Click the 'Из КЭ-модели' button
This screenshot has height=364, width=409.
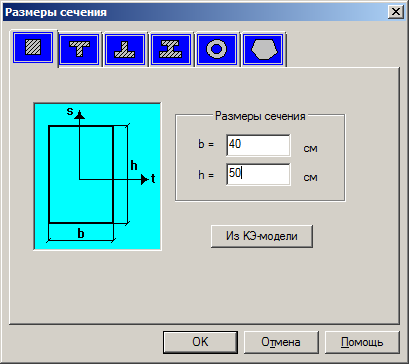tap(262, 236)
